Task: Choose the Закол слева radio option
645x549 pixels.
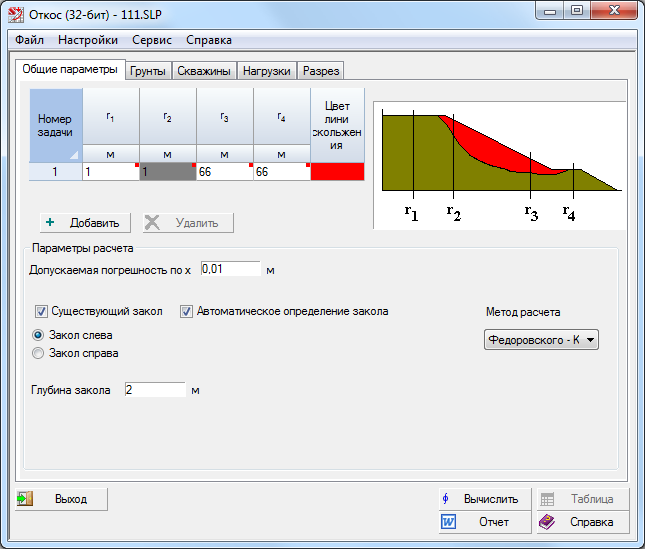Action: point(39,335)
